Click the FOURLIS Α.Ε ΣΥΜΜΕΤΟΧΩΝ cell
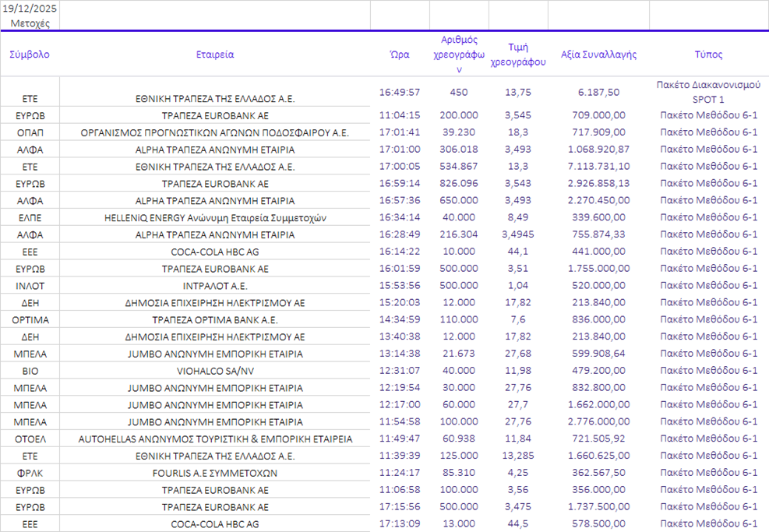This screenshot has width=769, height=532. click(215, 473)
